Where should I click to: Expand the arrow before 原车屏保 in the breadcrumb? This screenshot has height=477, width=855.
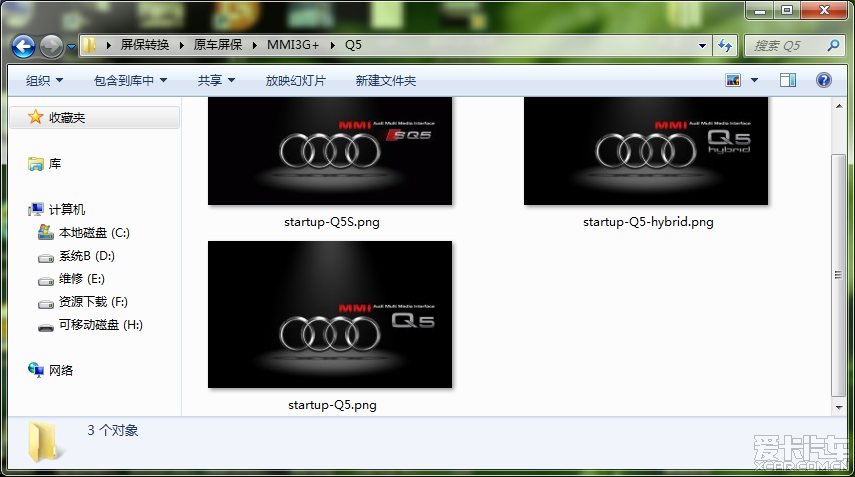click(x=182, y=45)
